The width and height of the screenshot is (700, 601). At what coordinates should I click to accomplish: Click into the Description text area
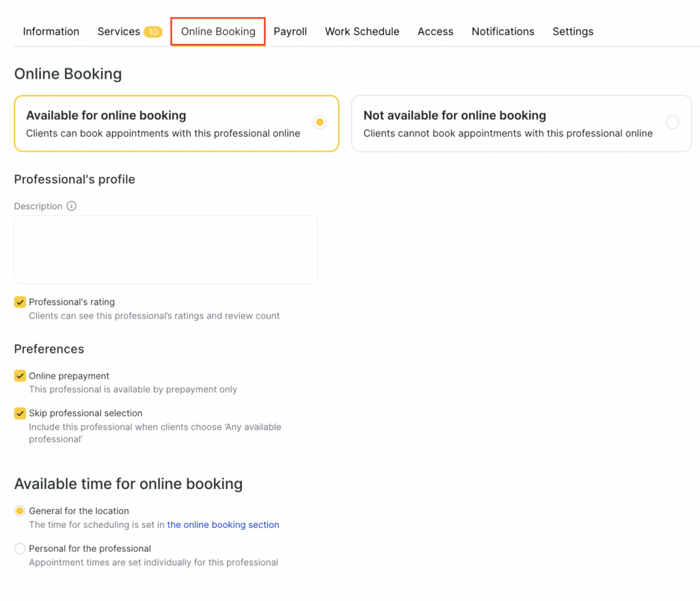point(165,250)
